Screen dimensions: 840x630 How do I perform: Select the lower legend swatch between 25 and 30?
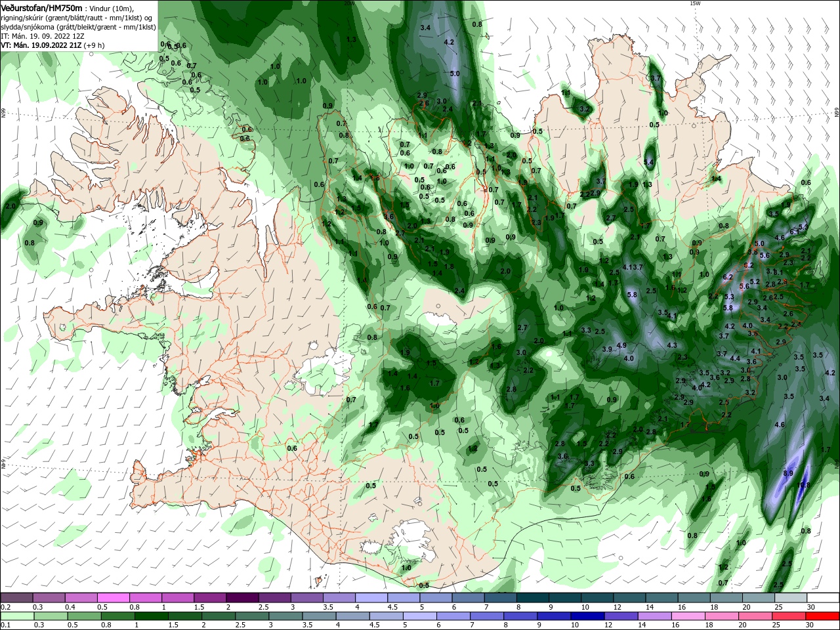pyautogui.click(x=788, y=616)
